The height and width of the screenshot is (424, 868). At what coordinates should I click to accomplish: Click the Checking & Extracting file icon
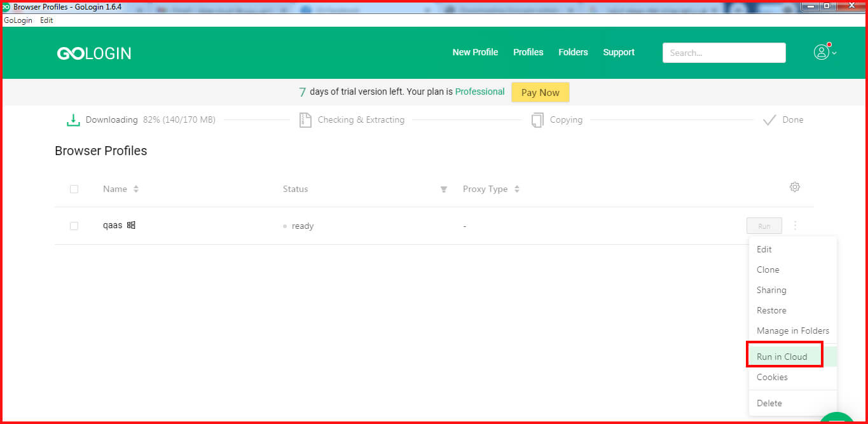click(305, 120)
